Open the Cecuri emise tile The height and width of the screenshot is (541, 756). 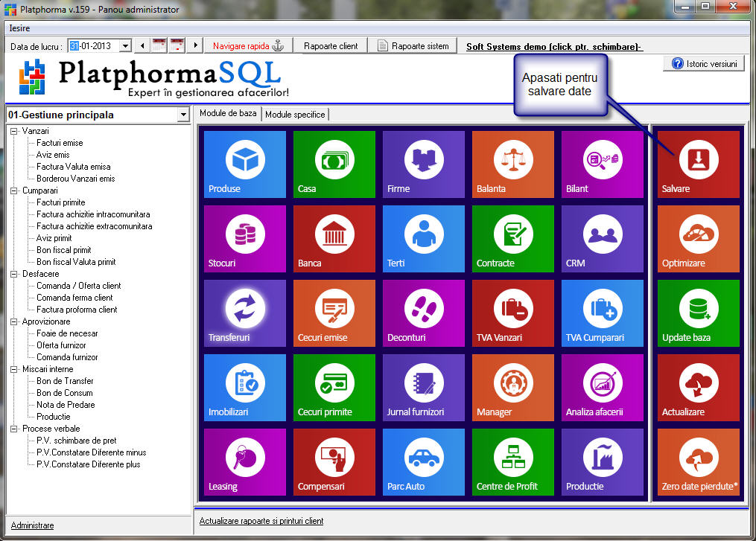[334, 313]
